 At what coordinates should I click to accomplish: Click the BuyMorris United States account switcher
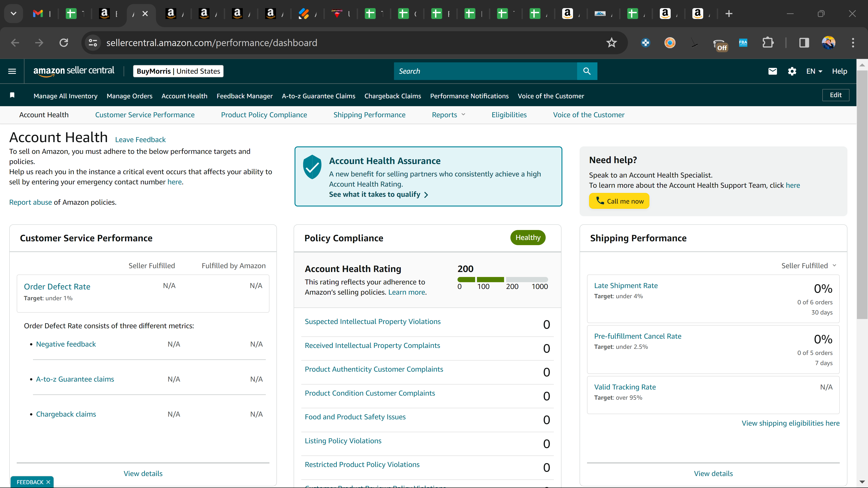[178, 71]
